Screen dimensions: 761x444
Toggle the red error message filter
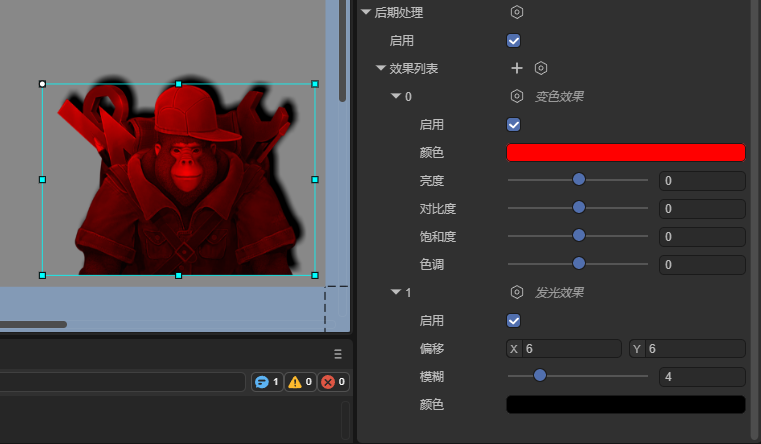pos(334,382)
